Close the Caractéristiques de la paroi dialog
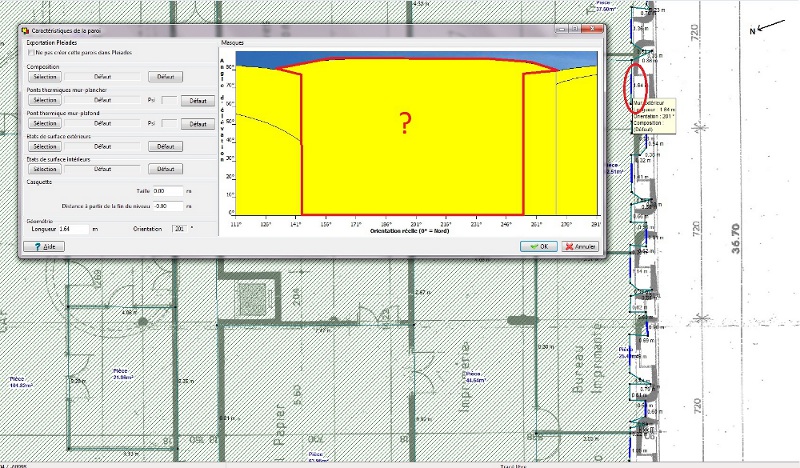800x468 pixels. tap(592, 30)
